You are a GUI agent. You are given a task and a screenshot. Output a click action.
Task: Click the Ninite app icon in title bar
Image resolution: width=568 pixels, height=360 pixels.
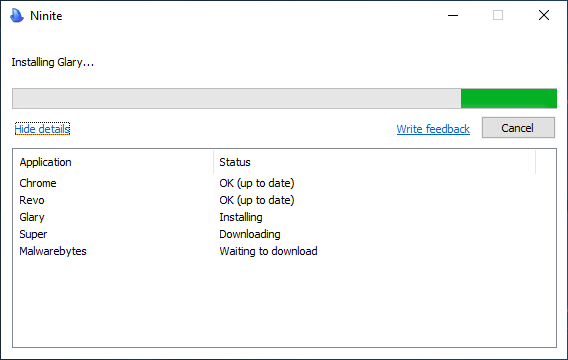[17, 16]
